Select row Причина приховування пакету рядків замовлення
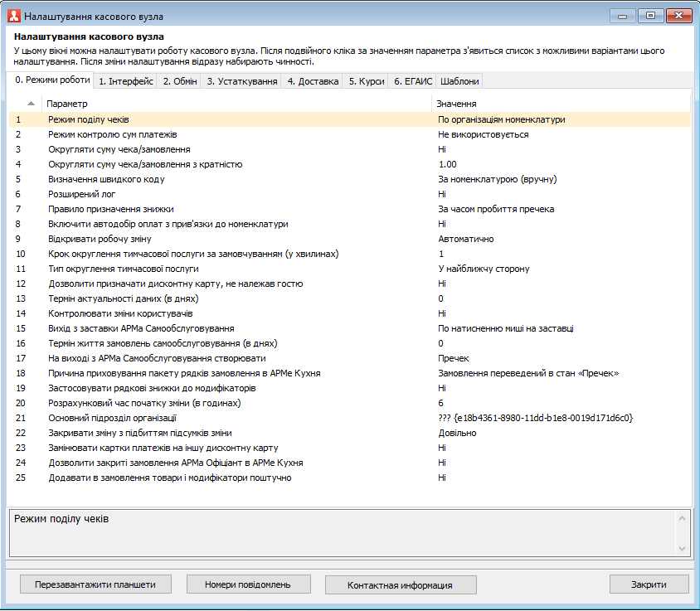700x611 pixels. [349, 373]
